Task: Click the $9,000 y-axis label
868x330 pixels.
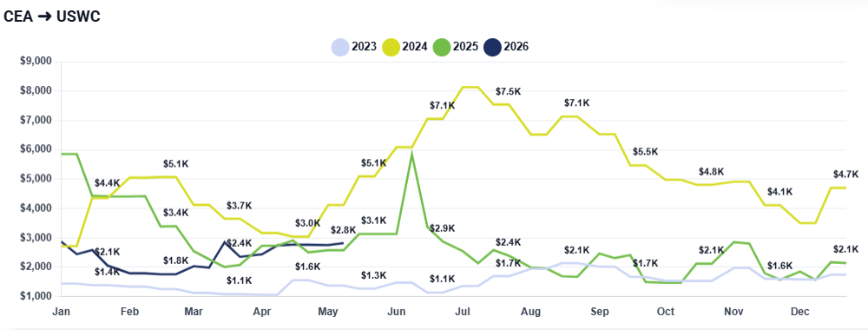Action: tap(36, 62)
